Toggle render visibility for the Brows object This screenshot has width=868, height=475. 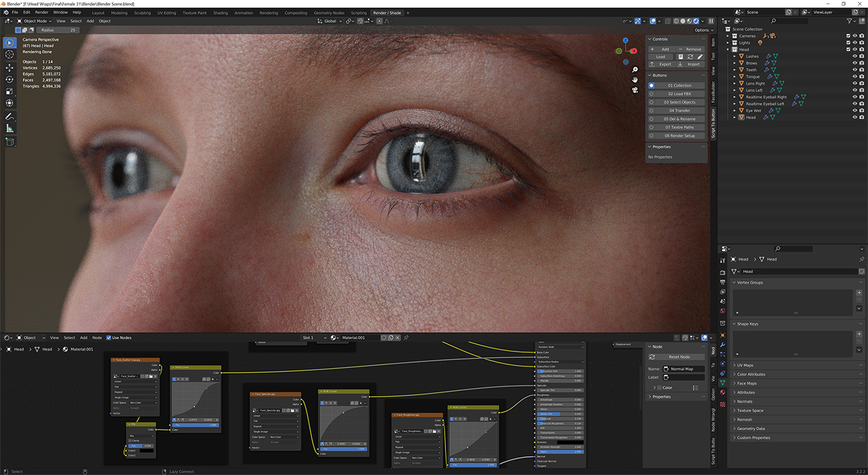pos(861,63)
